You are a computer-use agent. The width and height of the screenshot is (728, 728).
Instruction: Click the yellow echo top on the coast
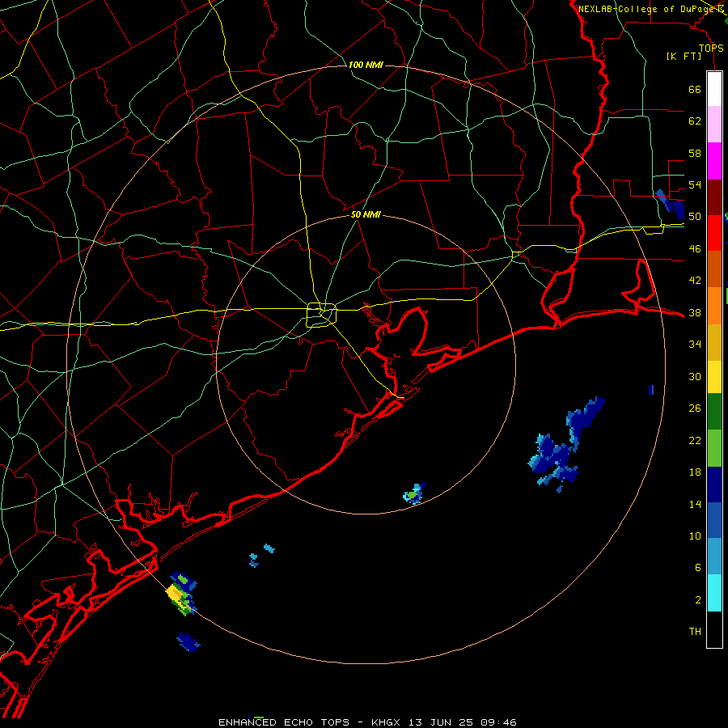175,593
